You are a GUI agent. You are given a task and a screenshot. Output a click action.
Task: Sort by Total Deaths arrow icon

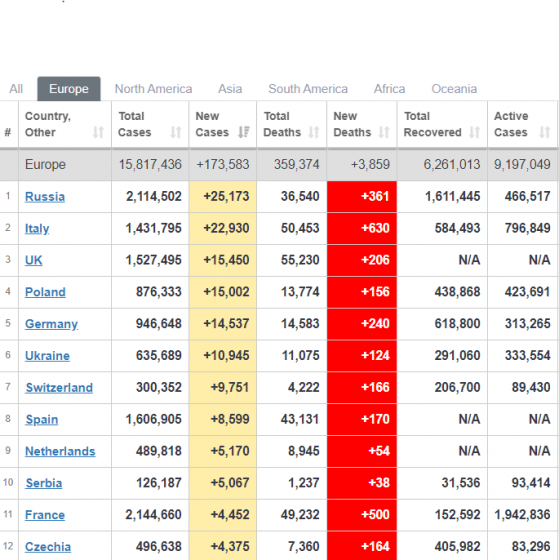point(314,132)
